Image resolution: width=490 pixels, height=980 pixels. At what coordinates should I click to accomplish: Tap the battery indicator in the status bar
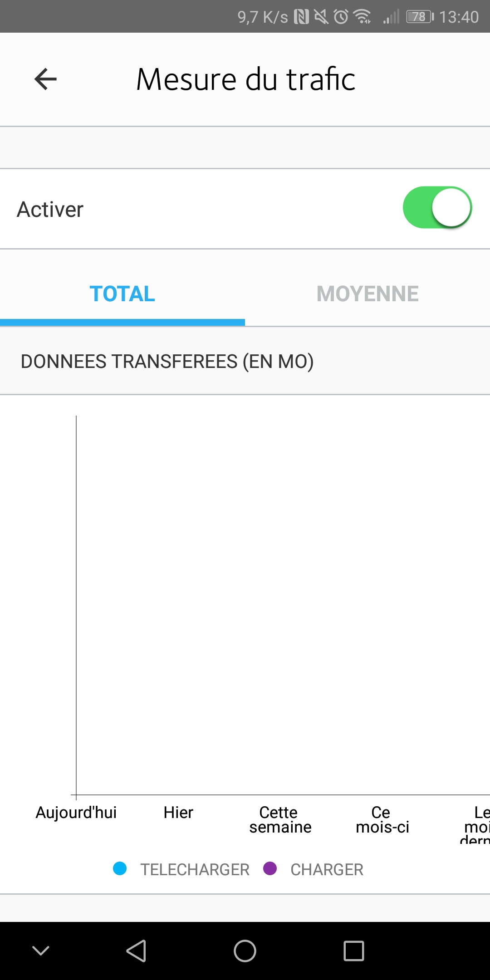coord(420,17)
